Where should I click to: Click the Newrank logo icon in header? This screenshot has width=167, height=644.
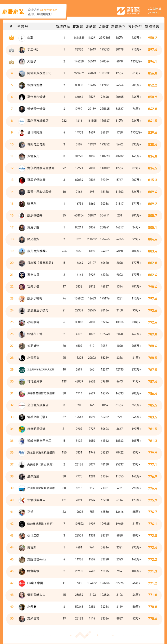click(x=121, y=11)
